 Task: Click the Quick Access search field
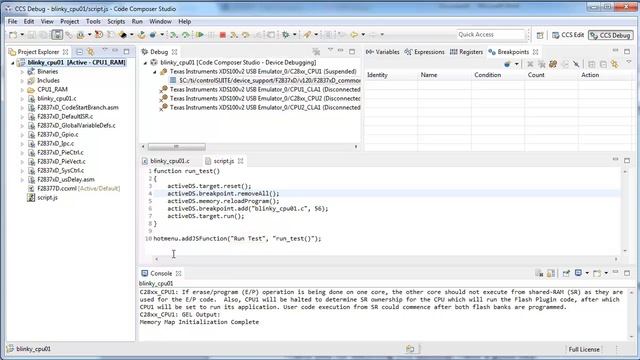point(491,35)
